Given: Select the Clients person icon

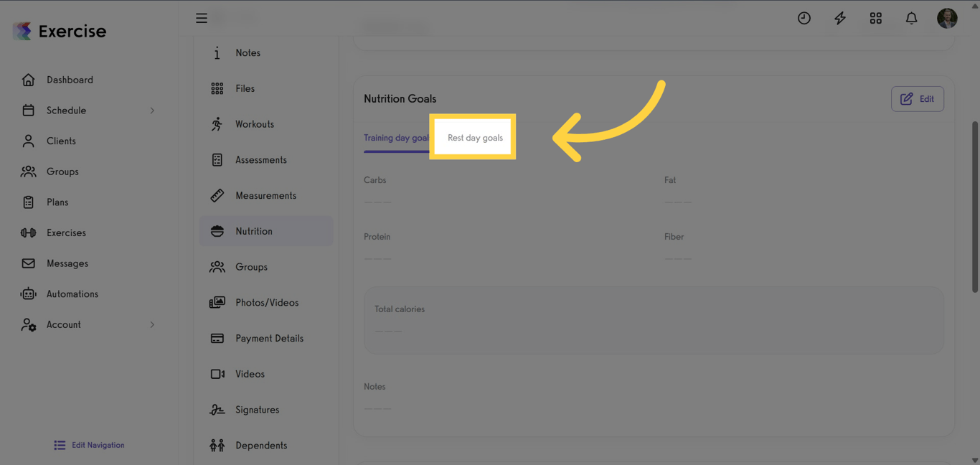Looking at the screenshot, I should click(x=28, y=141).
